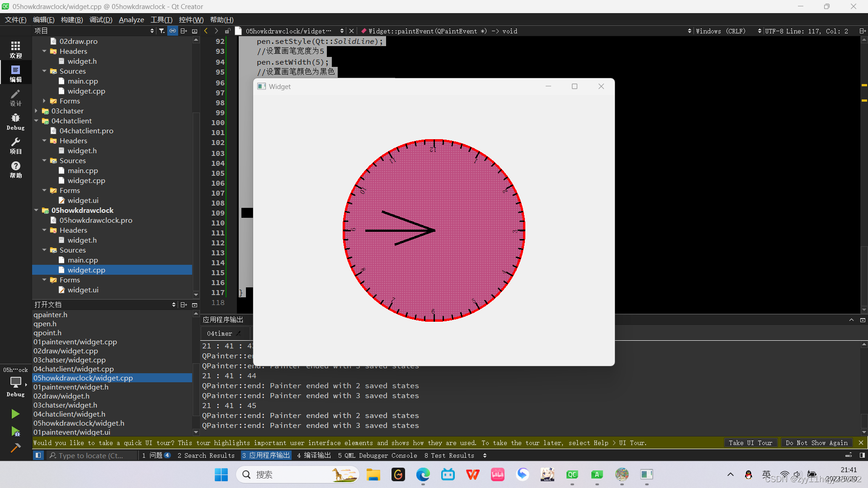Collapse the 05howkdrawclock project tree
The height and width of the screenshot is (488, 868).
click(x=36, y=210)
